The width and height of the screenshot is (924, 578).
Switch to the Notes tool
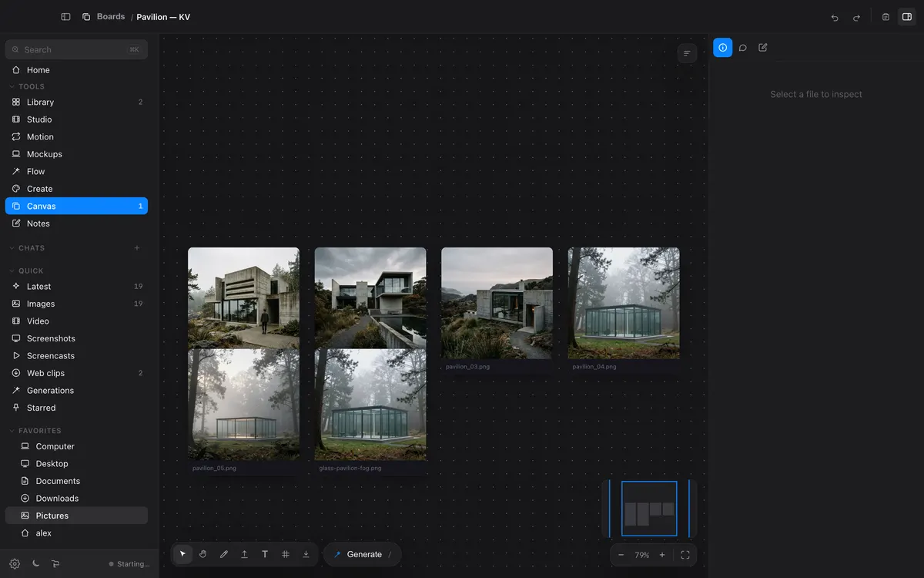76,223
